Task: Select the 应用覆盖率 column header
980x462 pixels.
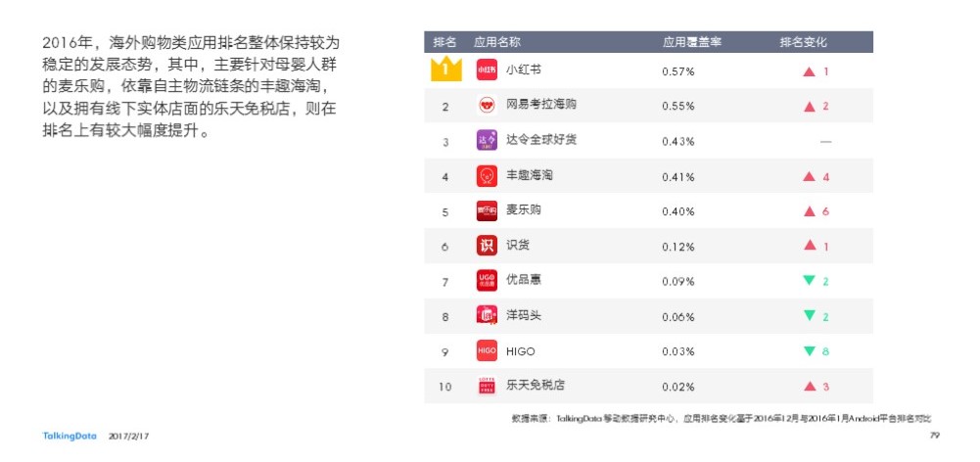Action: tap(692, 42)
